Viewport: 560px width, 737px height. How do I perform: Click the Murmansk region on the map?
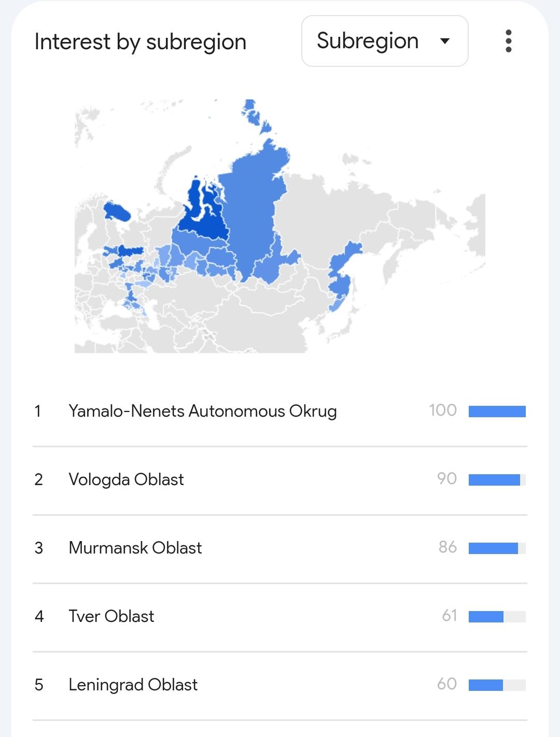click(116, 211)
